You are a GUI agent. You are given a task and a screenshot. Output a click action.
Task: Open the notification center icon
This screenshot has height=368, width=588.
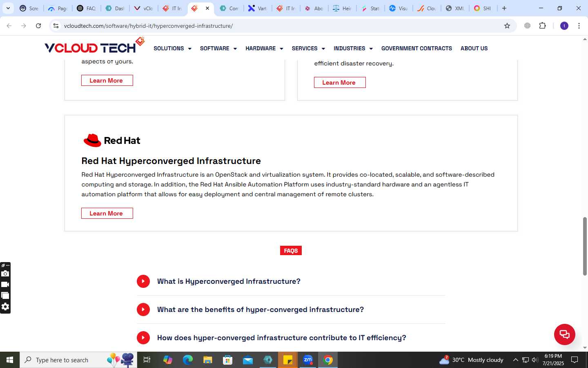pos(575,360)
